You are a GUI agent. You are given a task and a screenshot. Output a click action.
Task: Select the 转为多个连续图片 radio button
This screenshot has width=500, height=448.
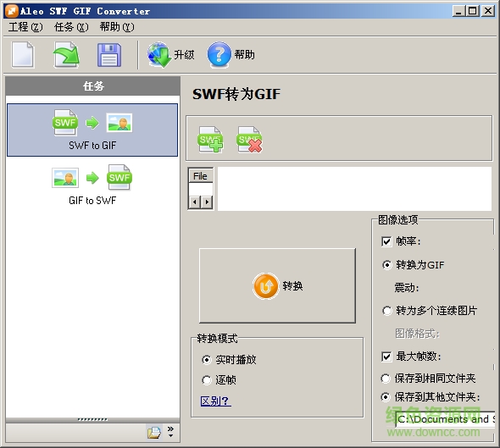point(386,310)
